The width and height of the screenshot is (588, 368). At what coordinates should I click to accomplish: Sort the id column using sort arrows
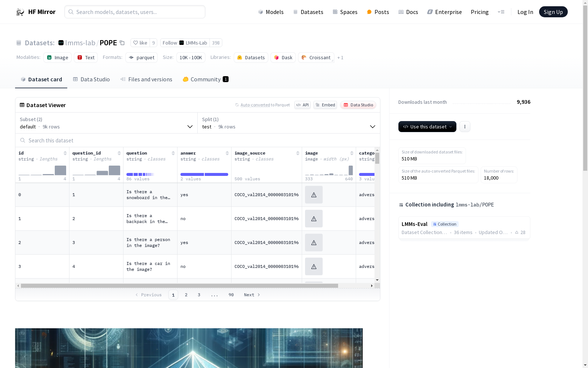point(65,153)
